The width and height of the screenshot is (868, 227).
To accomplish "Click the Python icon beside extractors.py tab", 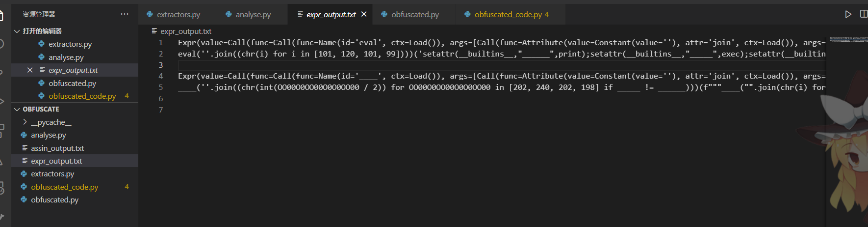I will [150, 15].
